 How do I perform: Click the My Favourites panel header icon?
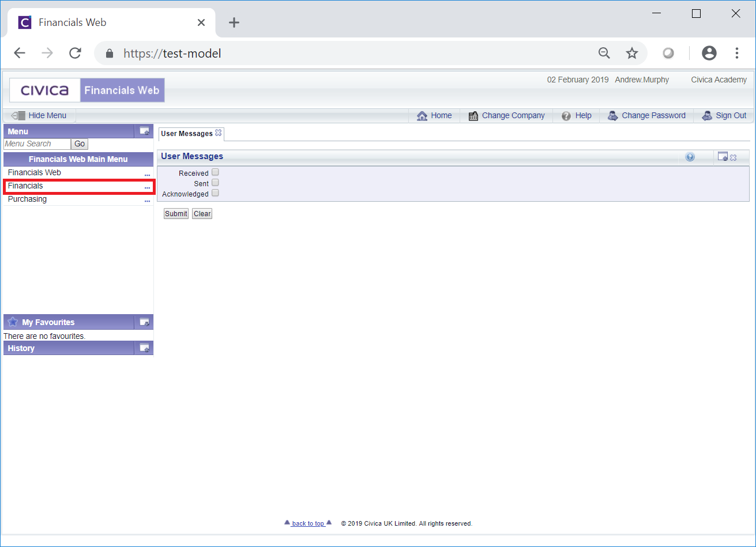144,322
